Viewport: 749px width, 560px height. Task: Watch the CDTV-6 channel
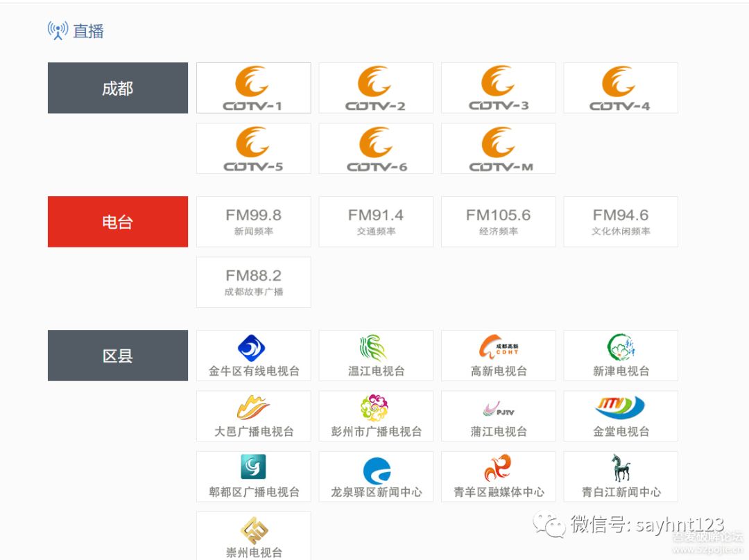[376, 148]
